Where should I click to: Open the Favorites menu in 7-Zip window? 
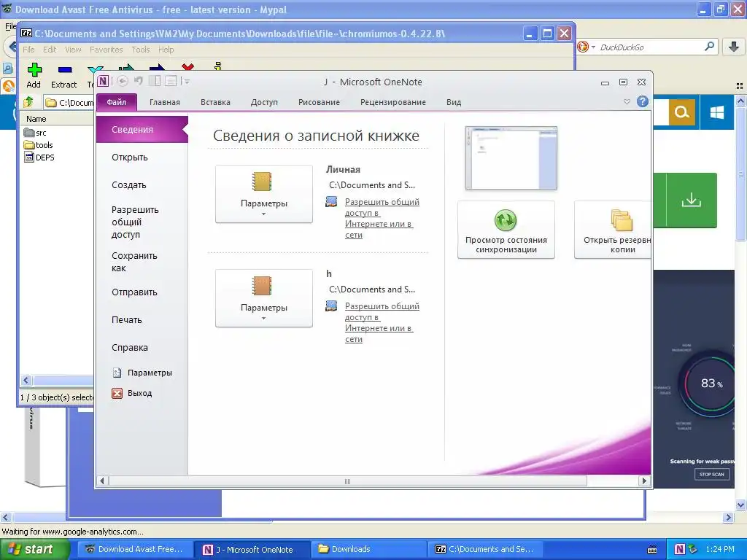point(107,50)
